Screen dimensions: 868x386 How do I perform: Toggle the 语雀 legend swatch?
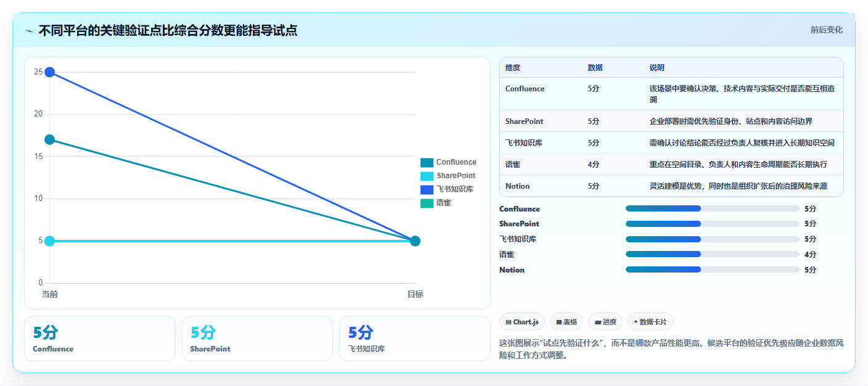tap(427, 203)
